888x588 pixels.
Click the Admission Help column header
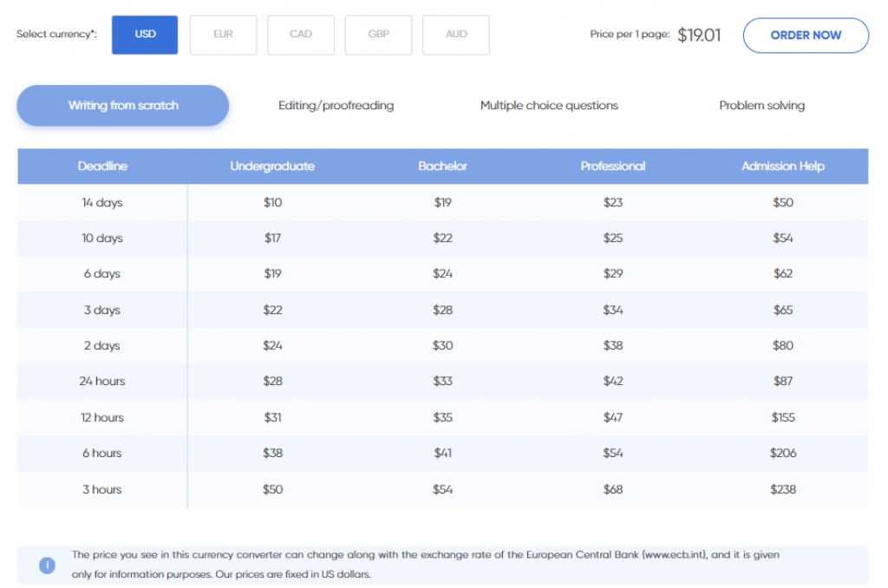click(783, 166)
